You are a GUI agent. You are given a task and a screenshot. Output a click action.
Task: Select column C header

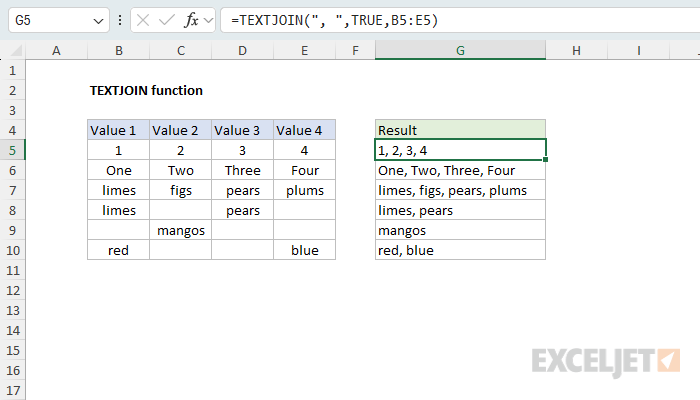[x=181, y=50]
